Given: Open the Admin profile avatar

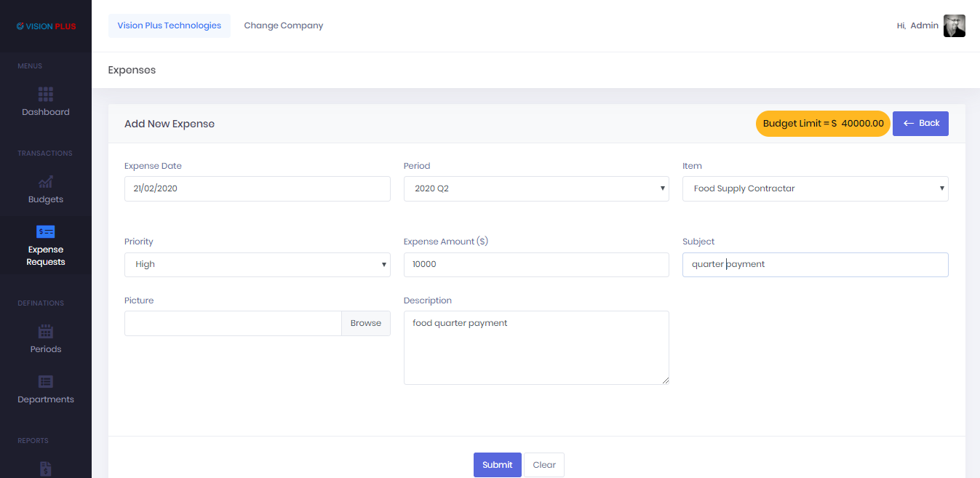Looking at the screenshot, I should 954,25.
